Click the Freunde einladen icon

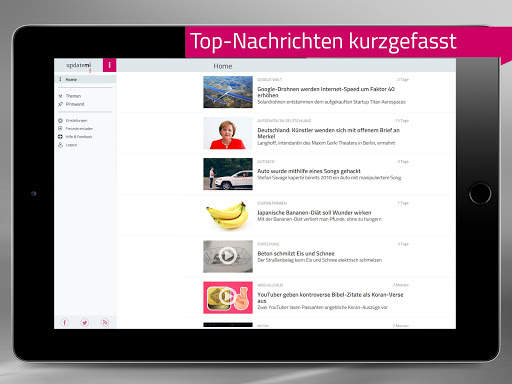point(60,128)
